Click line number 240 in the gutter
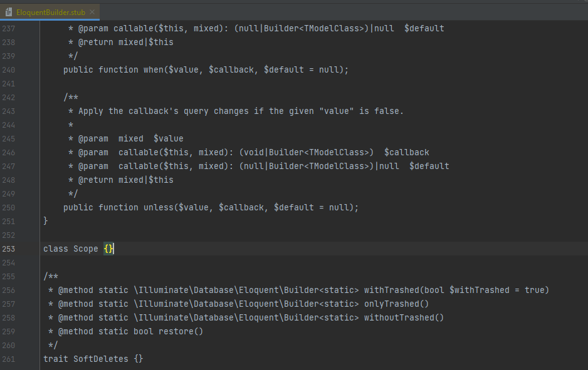Image resolution: width=588 pixels, height=370 pixels. [9, 69]
